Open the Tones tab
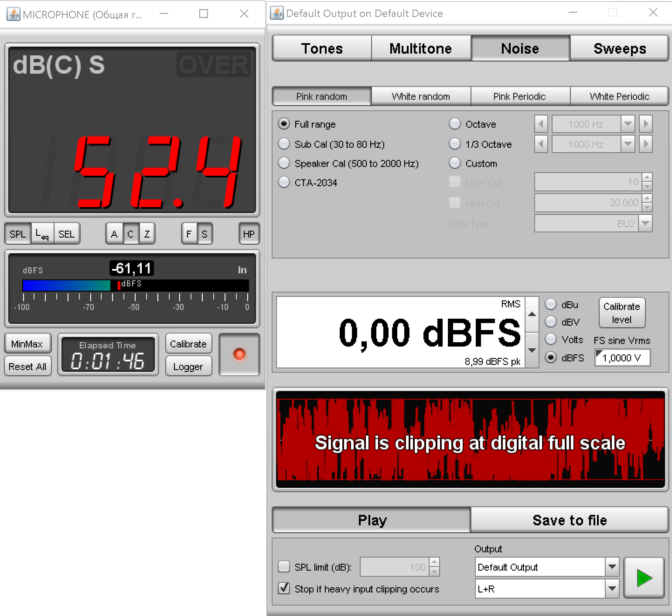Screen dimensions: 672x616 pyautogui.click(x=322, y=48)
